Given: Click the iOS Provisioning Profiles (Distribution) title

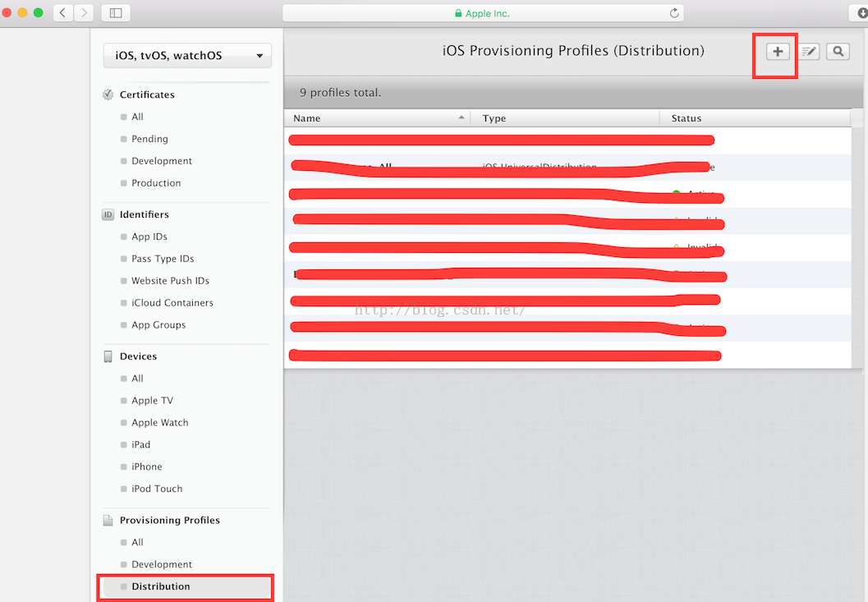Looking at the screenshot, I should pos(573,50).
